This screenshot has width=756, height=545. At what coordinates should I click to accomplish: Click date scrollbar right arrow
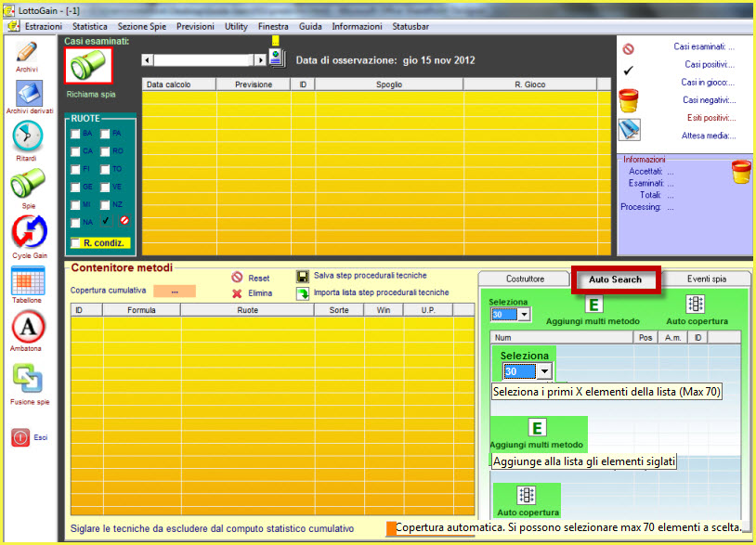260,60
